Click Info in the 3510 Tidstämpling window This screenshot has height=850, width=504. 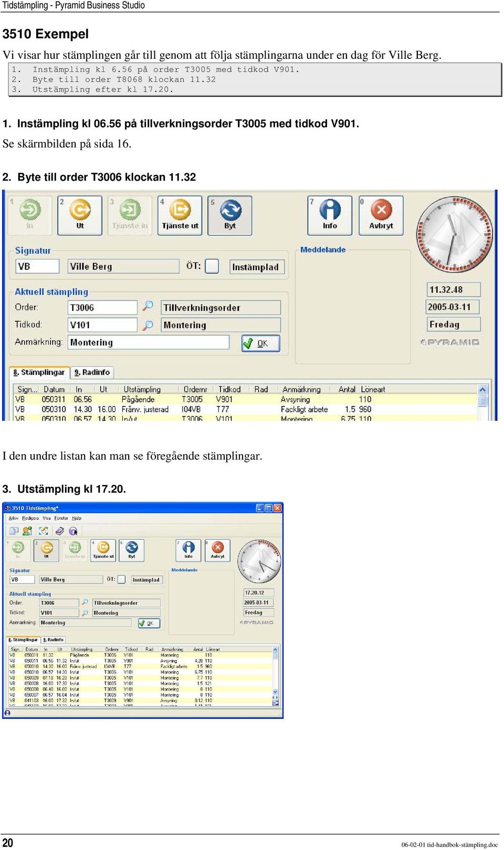click(188, 550)
